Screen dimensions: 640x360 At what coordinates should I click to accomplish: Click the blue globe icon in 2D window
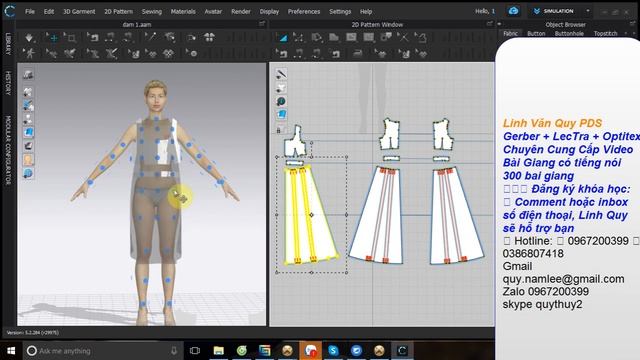pyautogui.click(x=281, y=101)
